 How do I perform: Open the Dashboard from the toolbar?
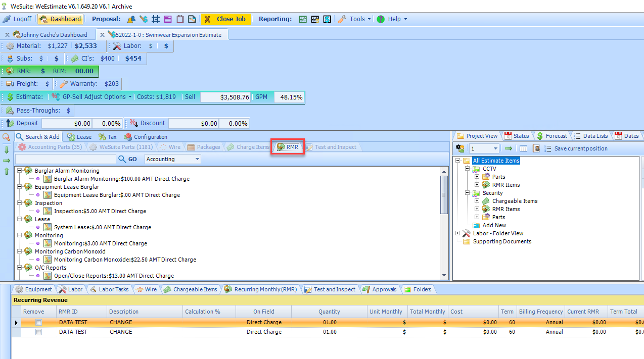click(x=61, y=19)
